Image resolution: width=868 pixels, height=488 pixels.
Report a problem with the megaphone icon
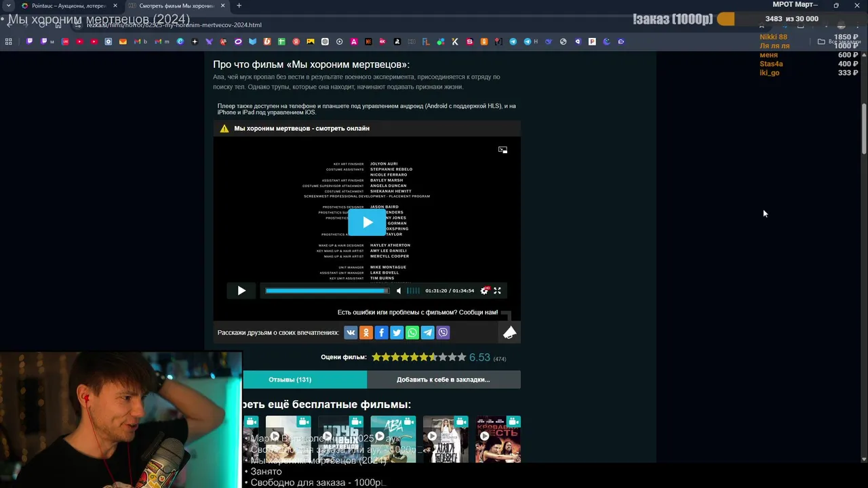(509, 332)
